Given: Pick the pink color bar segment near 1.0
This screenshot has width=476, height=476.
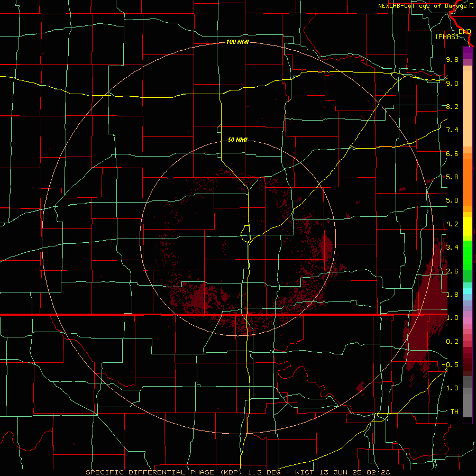Looking at the screenshot, I should pos(467,321).
